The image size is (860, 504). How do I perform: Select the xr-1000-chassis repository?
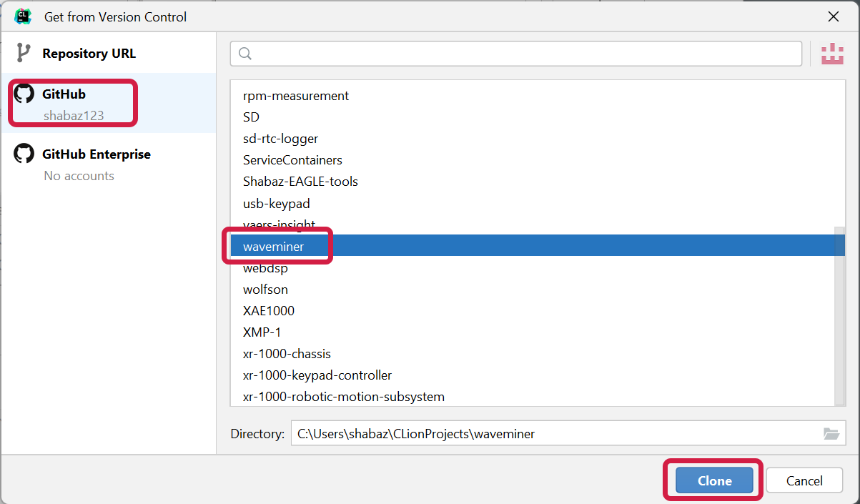532,354
